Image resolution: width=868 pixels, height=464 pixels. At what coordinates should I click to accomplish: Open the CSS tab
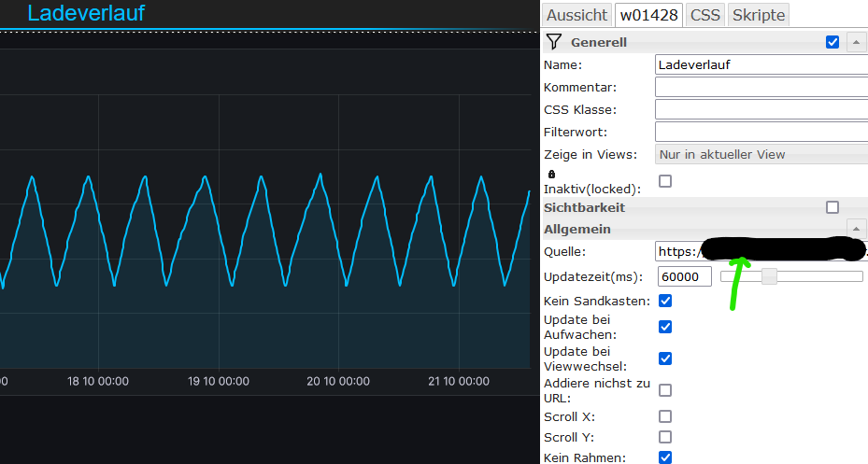tap(704, 15)
